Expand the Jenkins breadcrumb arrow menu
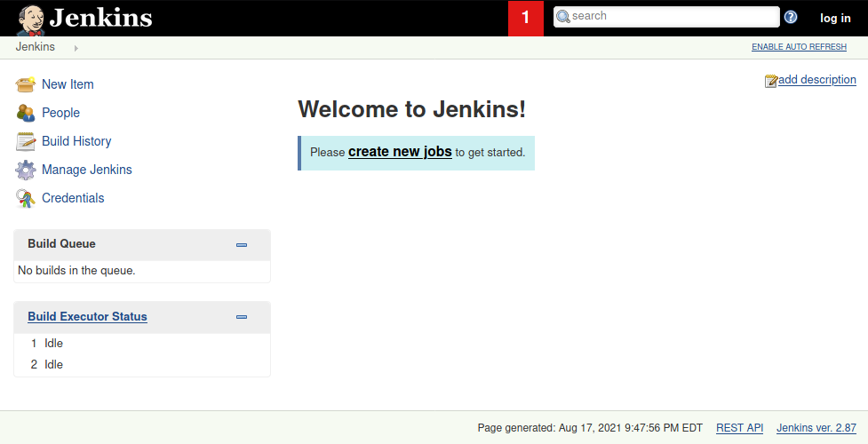868x444 pixels. (x=76, y=48)
